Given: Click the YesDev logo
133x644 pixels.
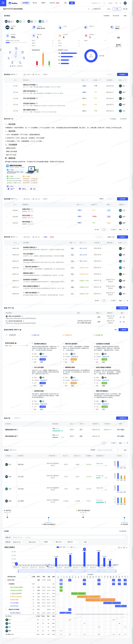Looking at the screenshot, I should 13,3.
